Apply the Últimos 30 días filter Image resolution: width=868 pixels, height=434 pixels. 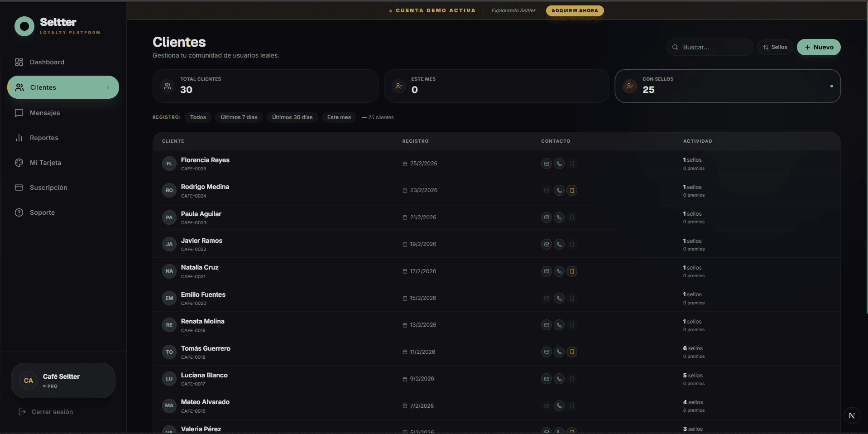click(x=292, y=117)
